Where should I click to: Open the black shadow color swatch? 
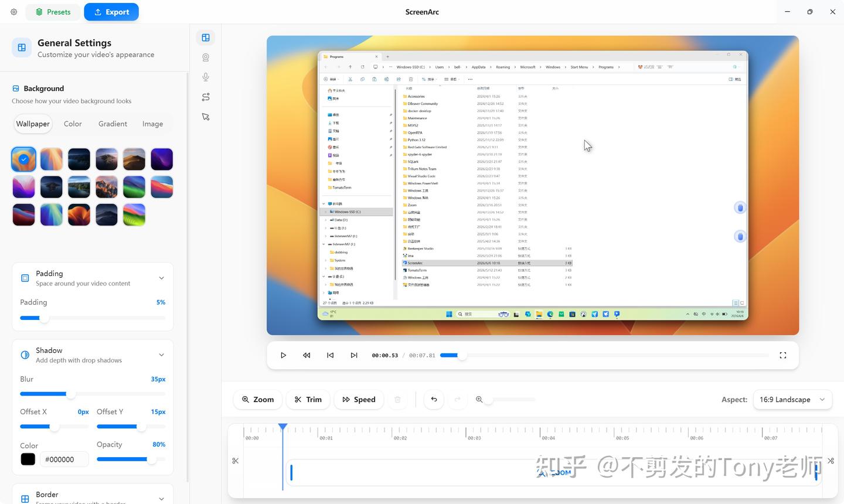[x=28, y=459]
